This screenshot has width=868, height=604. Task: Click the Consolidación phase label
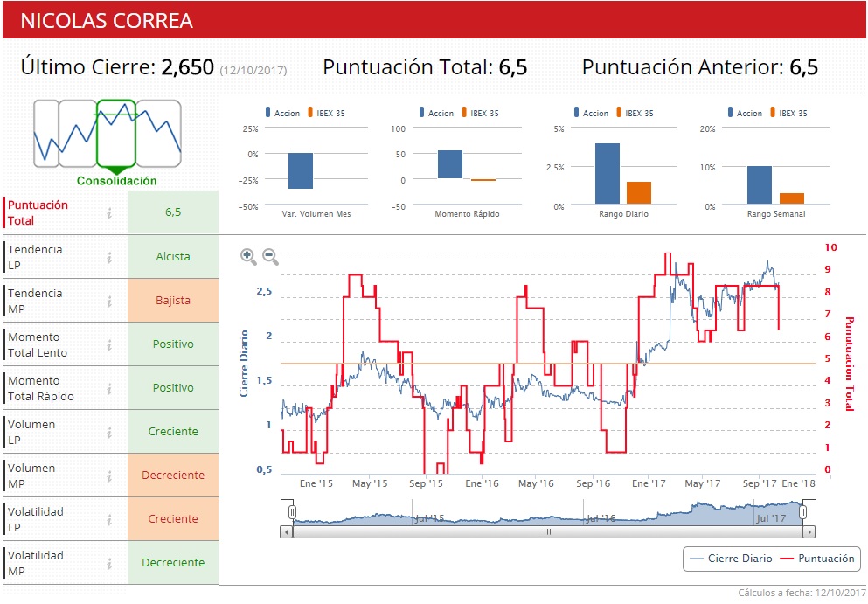[117, 181]
